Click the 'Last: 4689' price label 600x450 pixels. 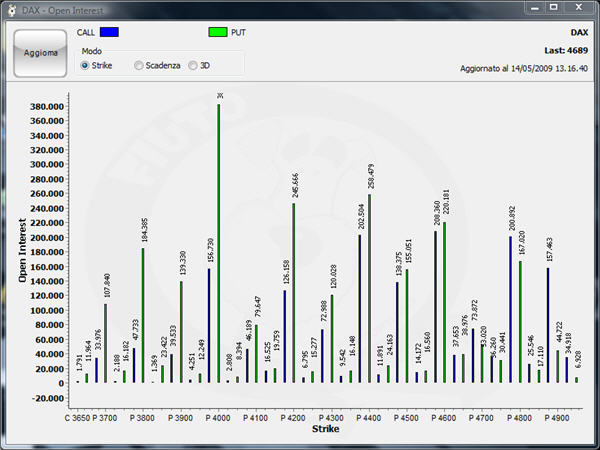[x=567, y=47]
